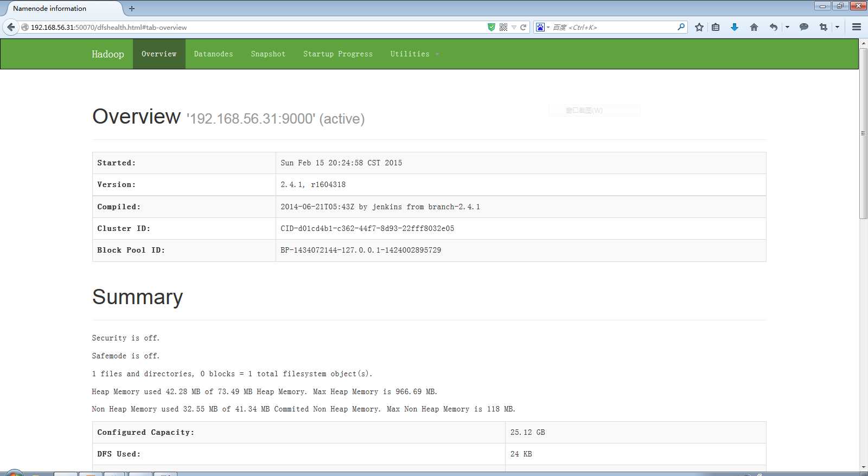
Task: Open the Datanodes tab
Action: point(213,54)
